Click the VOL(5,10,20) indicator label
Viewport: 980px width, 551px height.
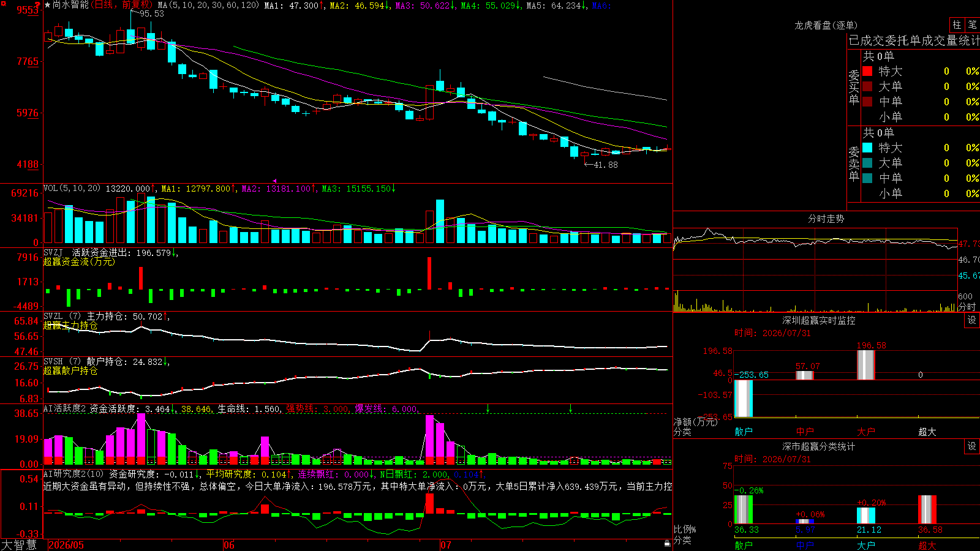click(x=72, y=188)
